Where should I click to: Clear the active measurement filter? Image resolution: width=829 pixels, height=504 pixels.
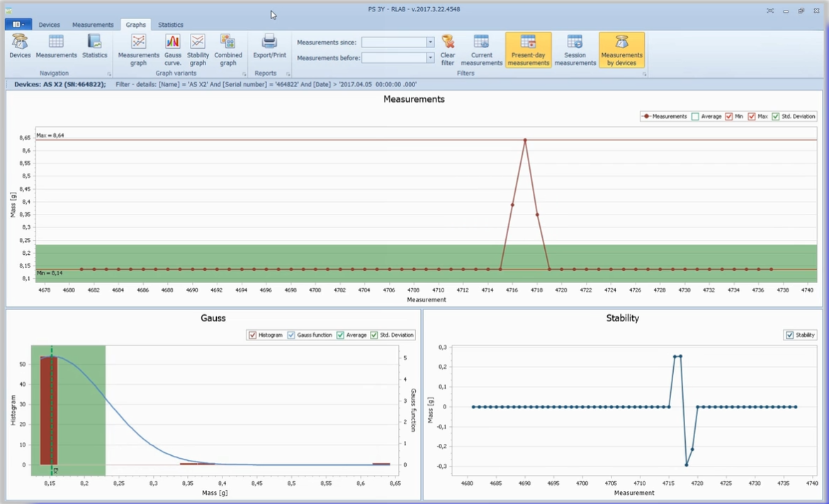(448, 48)
